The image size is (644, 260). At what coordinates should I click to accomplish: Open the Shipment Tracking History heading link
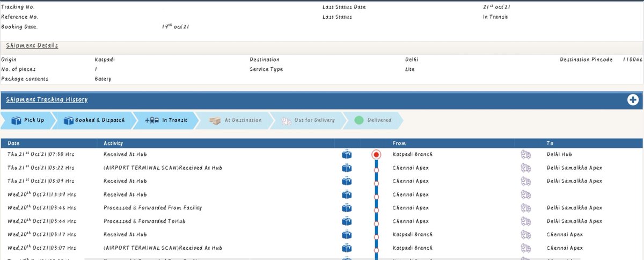[x=47, y=99]
